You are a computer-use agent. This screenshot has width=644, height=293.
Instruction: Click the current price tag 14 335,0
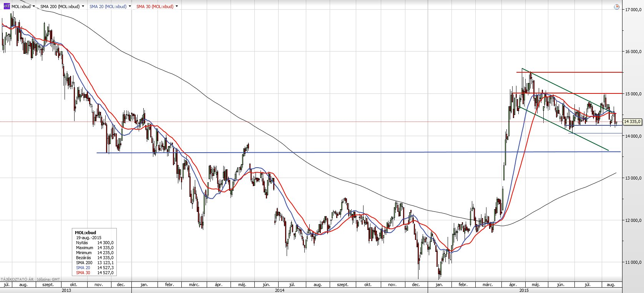point(632,122)
